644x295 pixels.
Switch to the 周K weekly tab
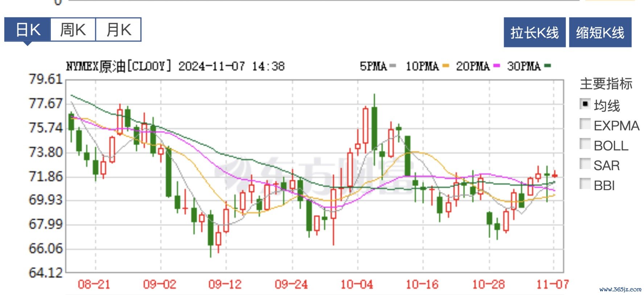pos(73,30)
